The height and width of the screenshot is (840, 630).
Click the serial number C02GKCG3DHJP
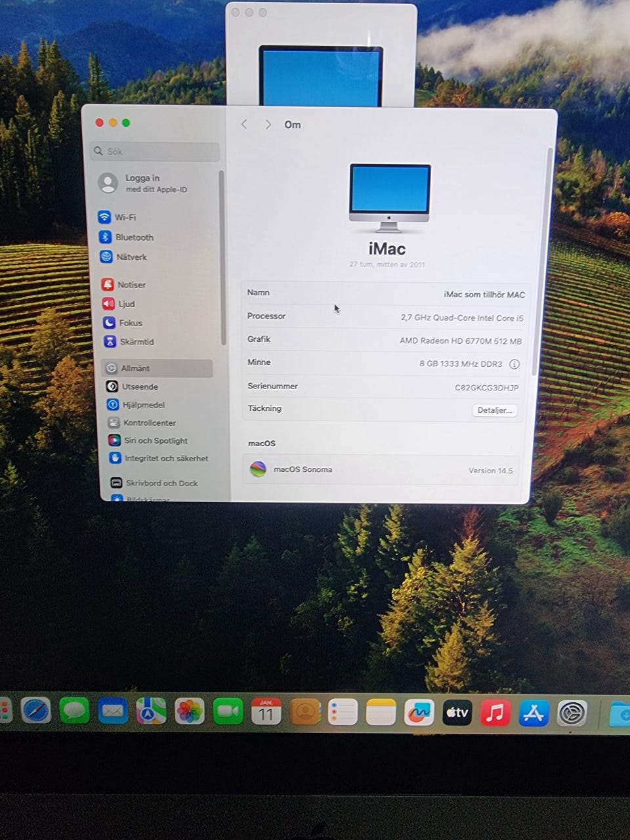pyautogui.click(x=486, y=388)
